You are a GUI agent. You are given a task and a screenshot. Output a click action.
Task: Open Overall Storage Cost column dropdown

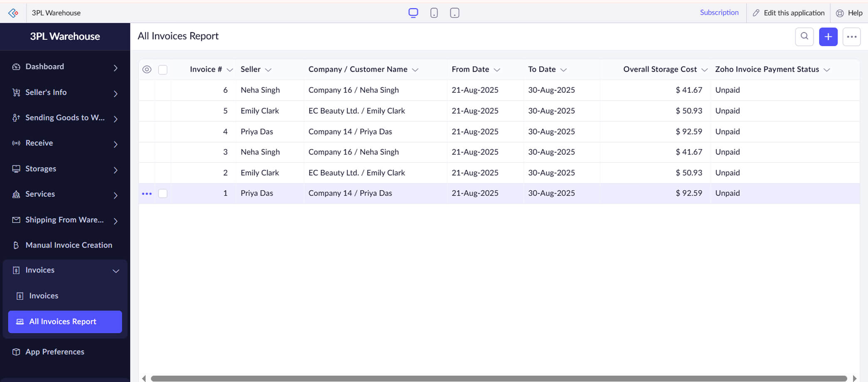tap(704, 70)
